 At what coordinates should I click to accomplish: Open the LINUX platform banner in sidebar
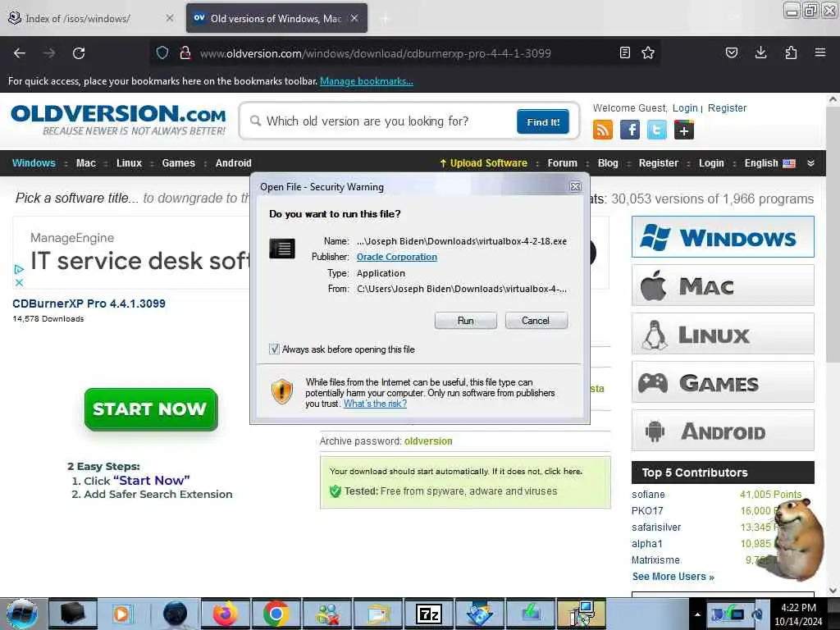tap(723, 334)
